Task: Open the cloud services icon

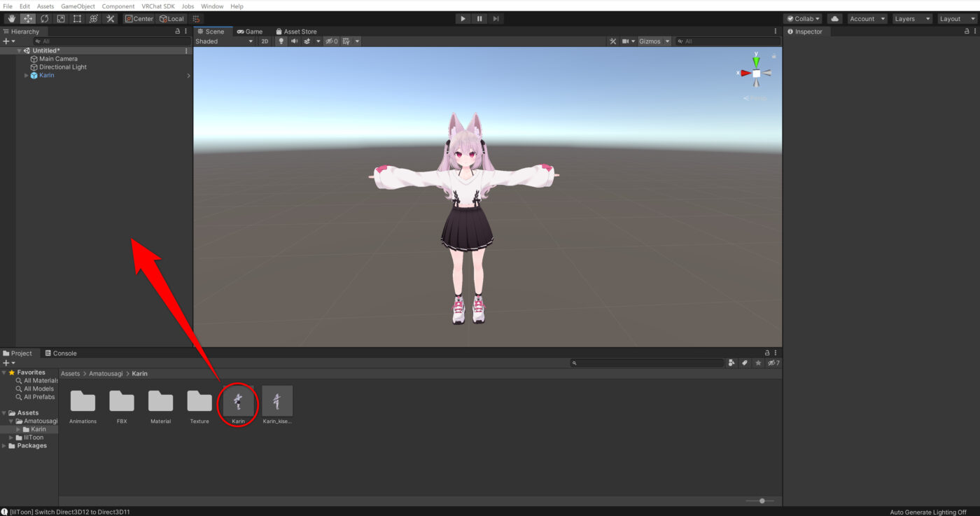Action: pos(834,19)
